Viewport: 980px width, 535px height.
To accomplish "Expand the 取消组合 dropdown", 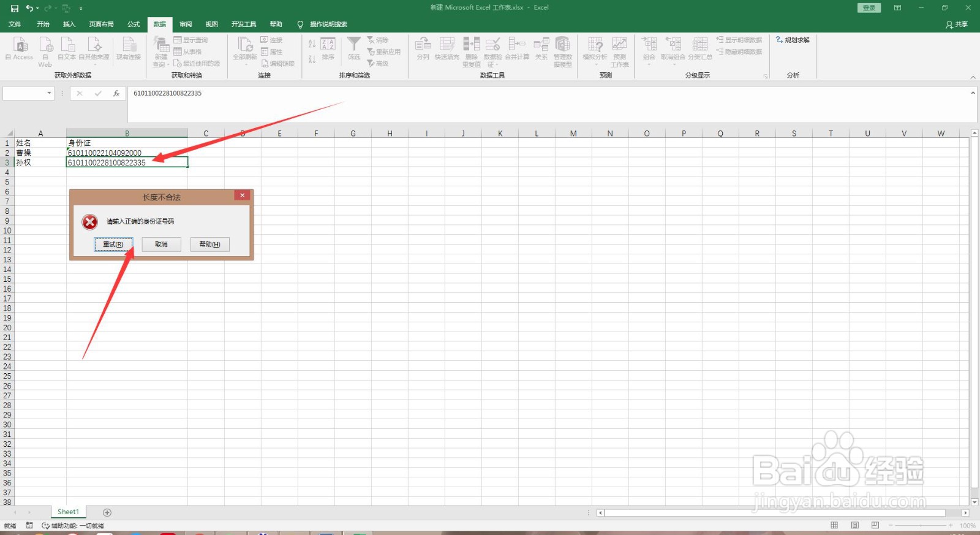I will tap(673, 64).
